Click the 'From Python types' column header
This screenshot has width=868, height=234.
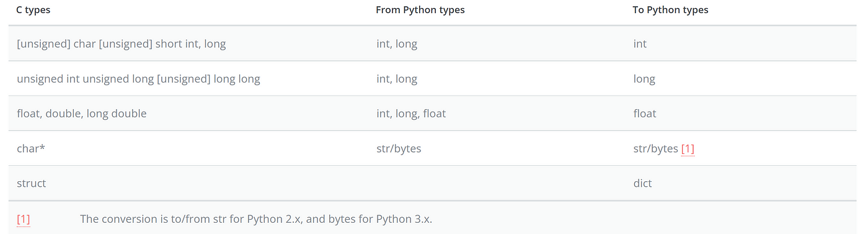coord(420,10)
